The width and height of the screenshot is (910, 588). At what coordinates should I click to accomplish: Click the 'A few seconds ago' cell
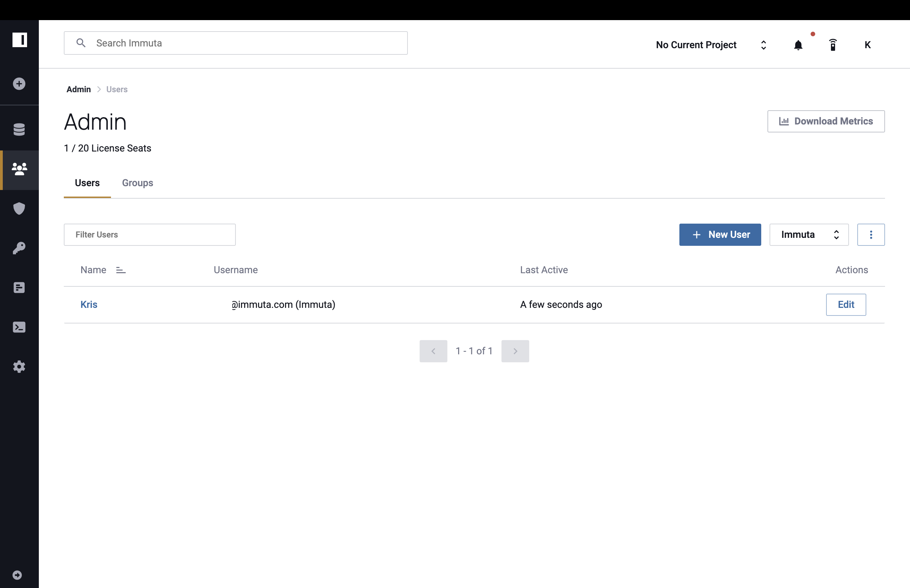click(561, 304)
